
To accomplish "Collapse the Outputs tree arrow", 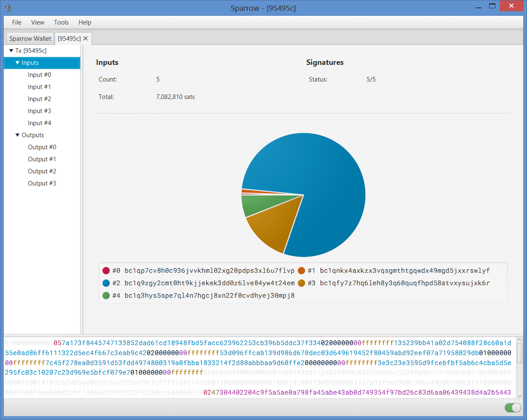I will [17, 135].
